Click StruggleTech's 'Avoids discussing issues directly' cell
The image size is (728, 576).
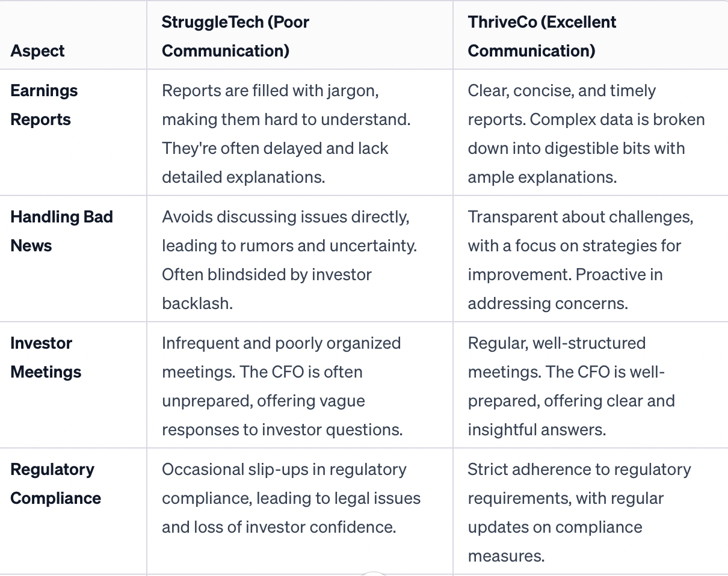289,260
